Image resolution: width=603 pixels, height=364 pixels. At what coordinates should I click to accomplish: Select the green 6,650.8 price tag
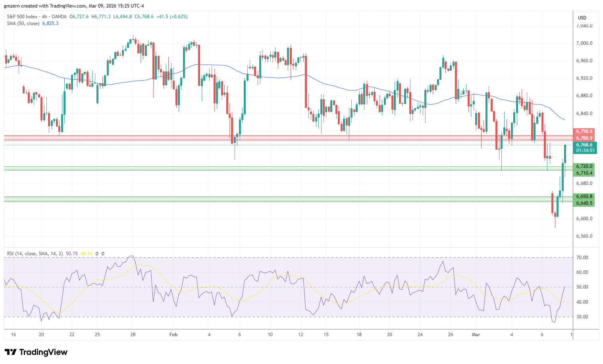tap(584, 196)
